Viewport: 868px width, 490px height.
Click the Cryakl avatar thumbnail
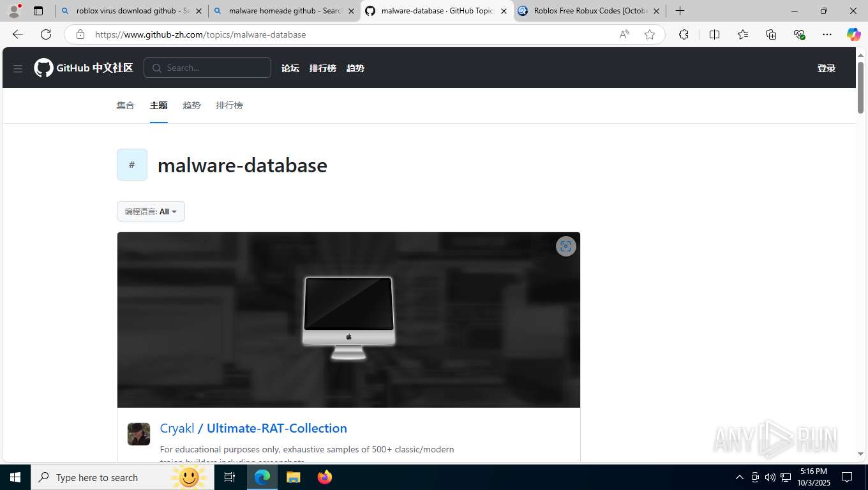coord(138,434)
